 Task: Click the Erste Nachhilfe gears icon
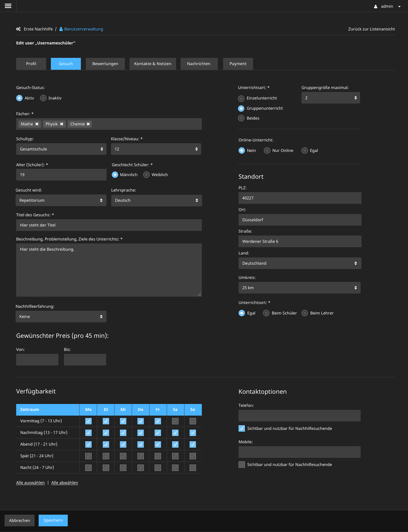coord(18,29)
